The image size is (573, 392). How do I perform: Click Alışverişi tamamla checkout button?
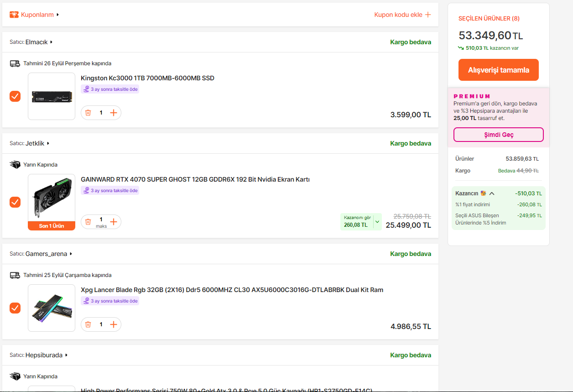499,70
